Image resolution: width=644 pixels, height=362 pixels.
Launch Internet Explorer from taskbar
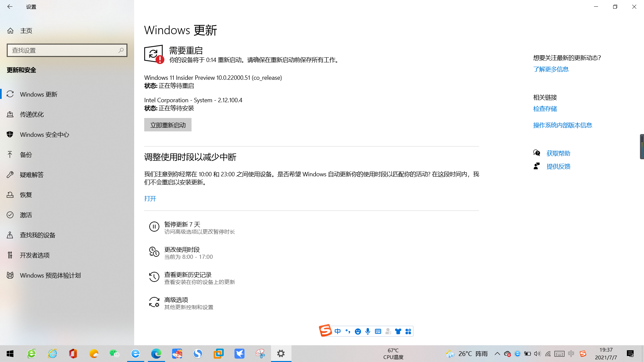tap(52, 354)
